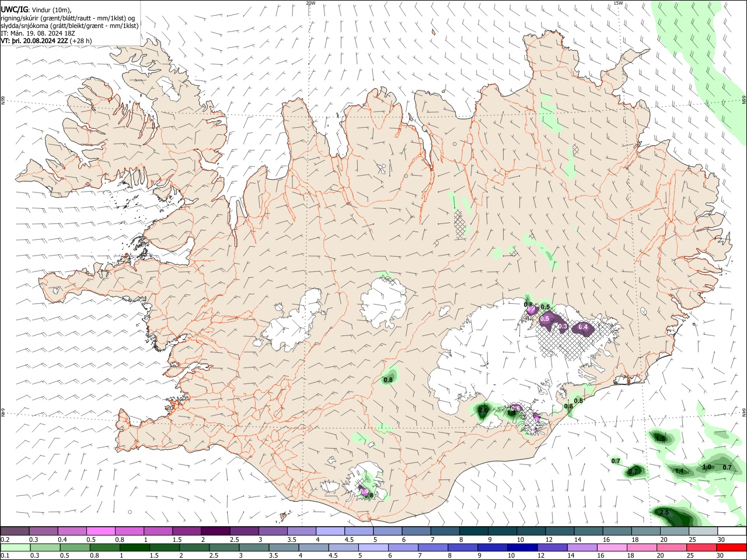Image resolution: width=747 pixels, height=560 pixels.
Task: Click the white 30 swatch in the snow legend
Action: click(731, 531)
